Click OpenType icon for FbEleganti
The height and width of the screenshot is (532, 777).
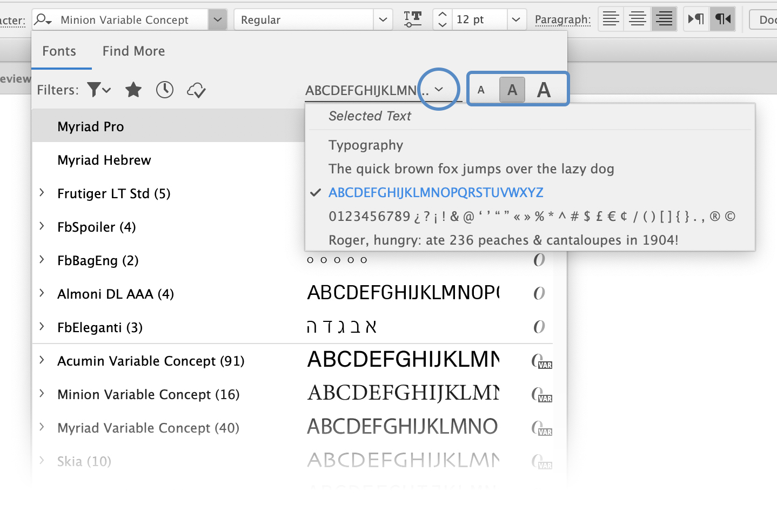pyautogui.click(x=539, y=327)
